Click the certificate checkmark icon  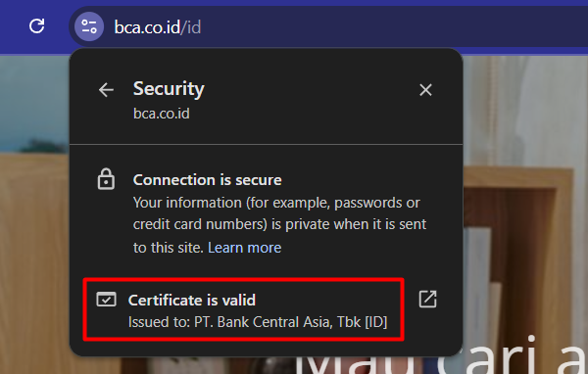coord(106,300)
